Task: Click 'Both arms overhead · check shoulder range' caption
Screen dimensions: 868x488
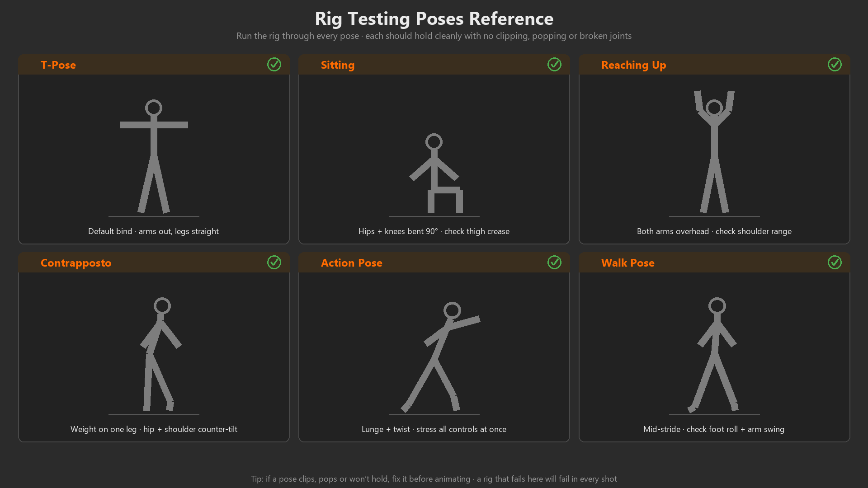Action: click(714, 231)
